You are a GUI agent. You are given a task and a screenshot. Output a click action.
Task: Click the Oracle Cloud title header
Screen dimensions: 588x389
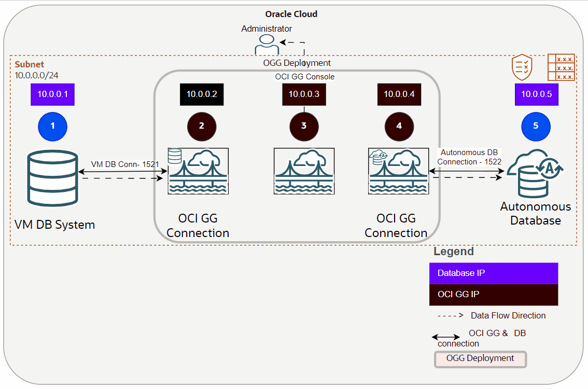pos(291,14)
